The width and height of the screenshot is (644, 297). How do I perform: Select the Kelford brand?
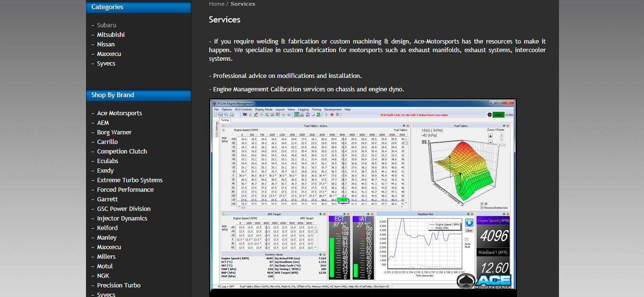tap(107, 228)
